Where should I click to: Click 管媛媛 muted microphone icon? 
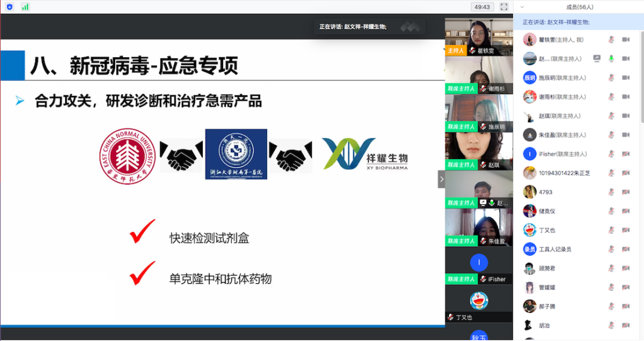[611, 287]
